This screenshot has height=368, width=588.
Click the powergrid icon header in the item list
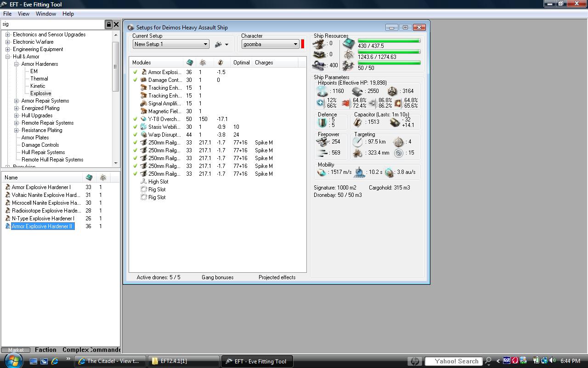point(103,177)
